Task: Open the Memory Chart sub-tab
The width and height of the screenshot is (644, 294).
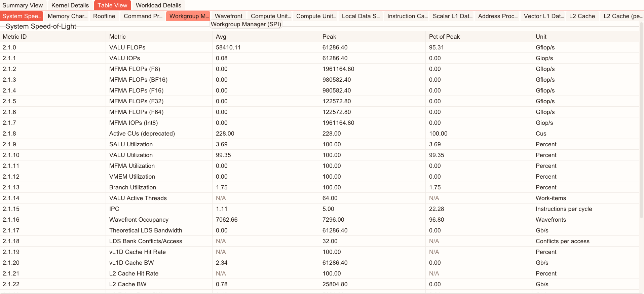Action: coord(67,16)
